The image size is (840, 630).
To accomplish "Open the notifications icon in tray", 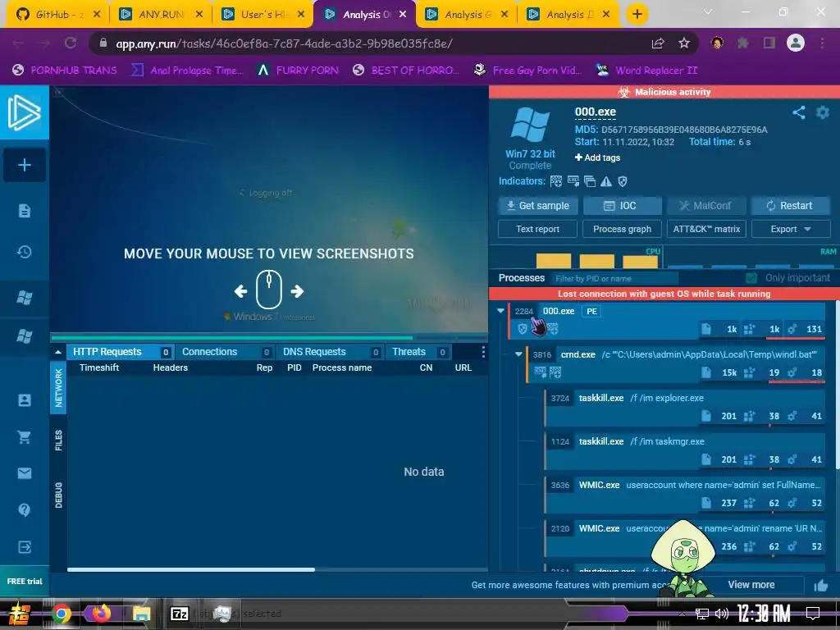I will pos(813,614).
